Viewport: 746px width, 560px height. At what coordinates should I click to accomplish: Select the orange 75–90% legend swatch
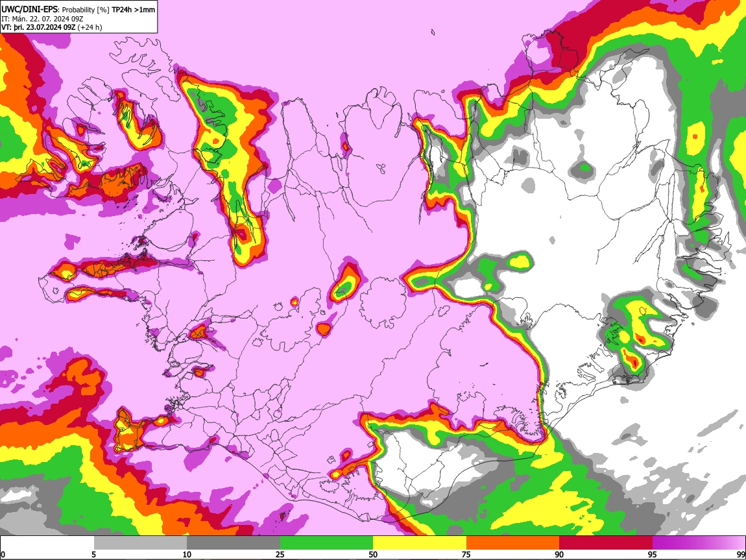point(513,542)
